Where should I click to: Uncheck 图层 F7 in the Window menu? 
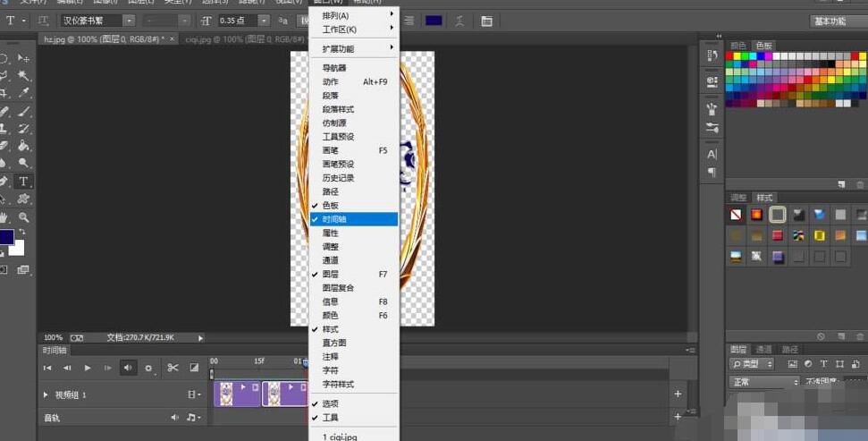click(x=354, y=274)
